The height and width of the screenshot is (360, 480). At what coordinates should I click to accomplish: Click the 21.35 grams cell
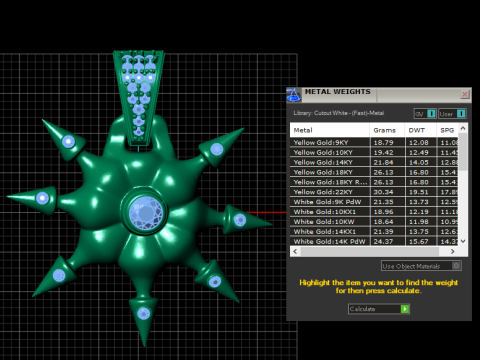point(387,202)
